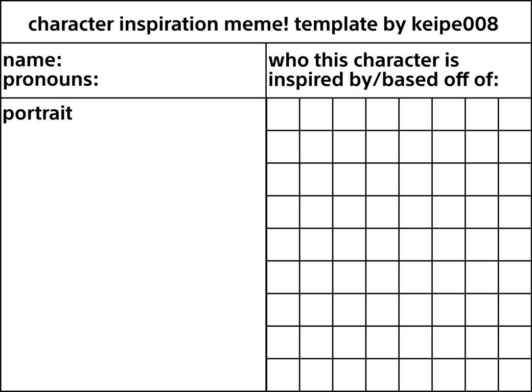Click the "inspired by/based off of:" text

tap(383, 80)
